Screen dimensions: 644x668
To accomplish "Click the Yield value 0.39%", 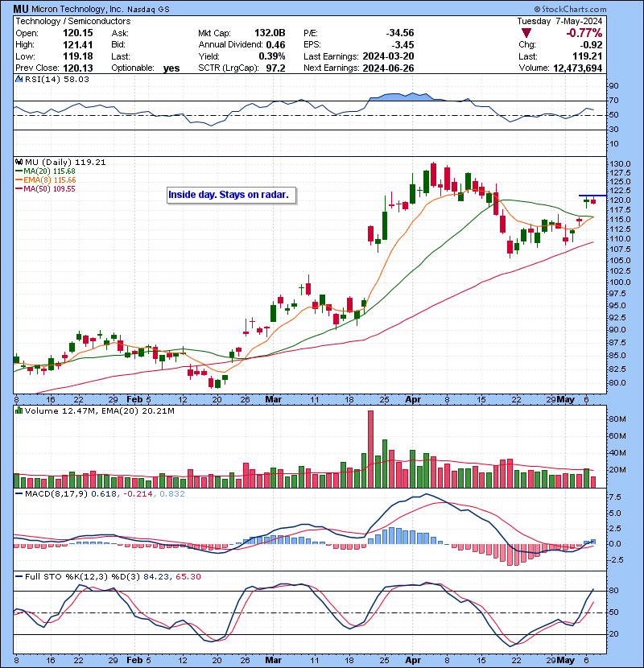I will tap(272, 56).
